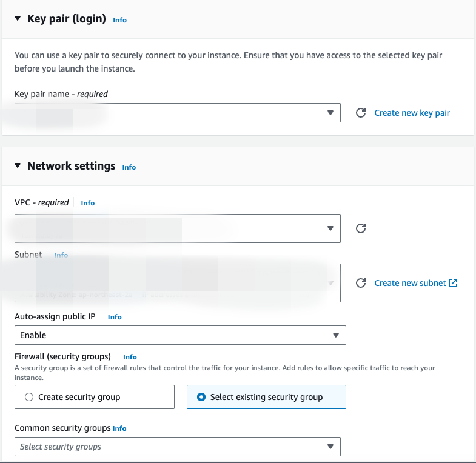Click the Create new subnet link
The image size is (476, 463).
[410, 283]
